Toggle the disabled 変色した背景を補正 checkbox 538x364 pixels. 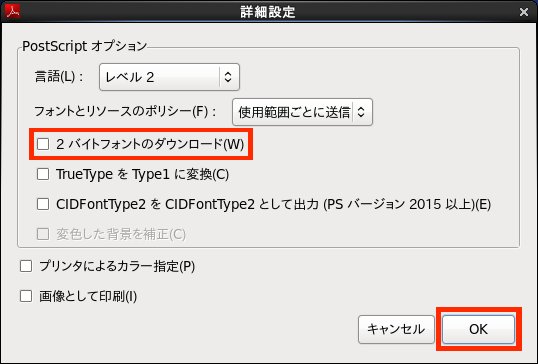(43, 234)
